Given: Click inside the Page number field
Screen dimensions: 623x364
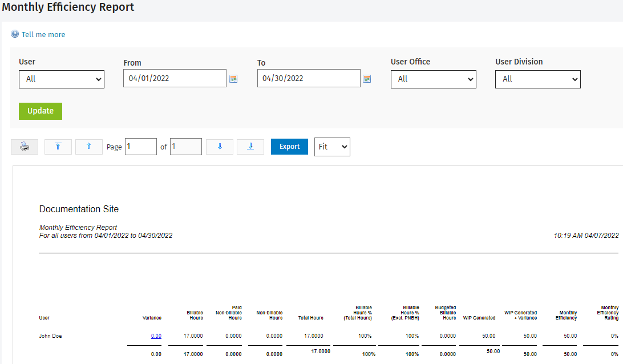Looking at the screenshot, I should tap(140, 146).
